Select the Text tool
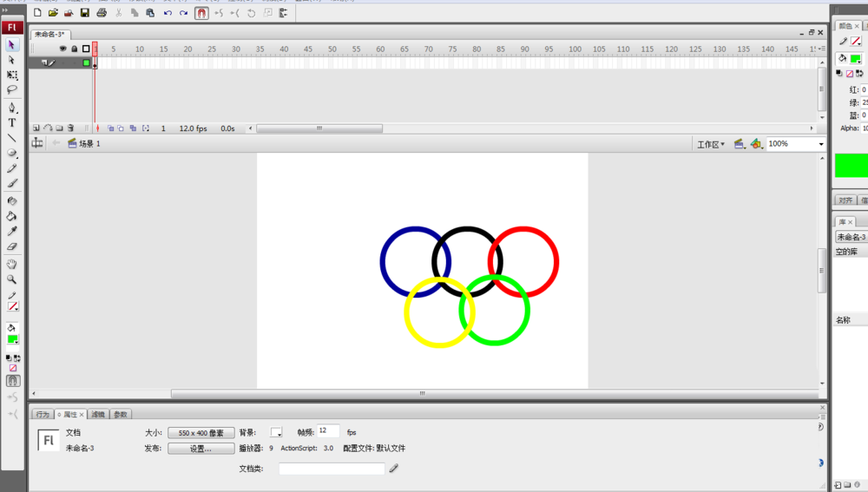 [x=11, y=123]
